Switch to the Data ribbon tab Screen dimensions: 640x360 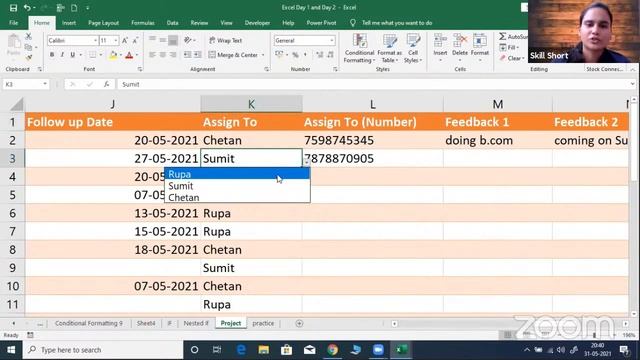pyautogui.click(x=172, y=23)
